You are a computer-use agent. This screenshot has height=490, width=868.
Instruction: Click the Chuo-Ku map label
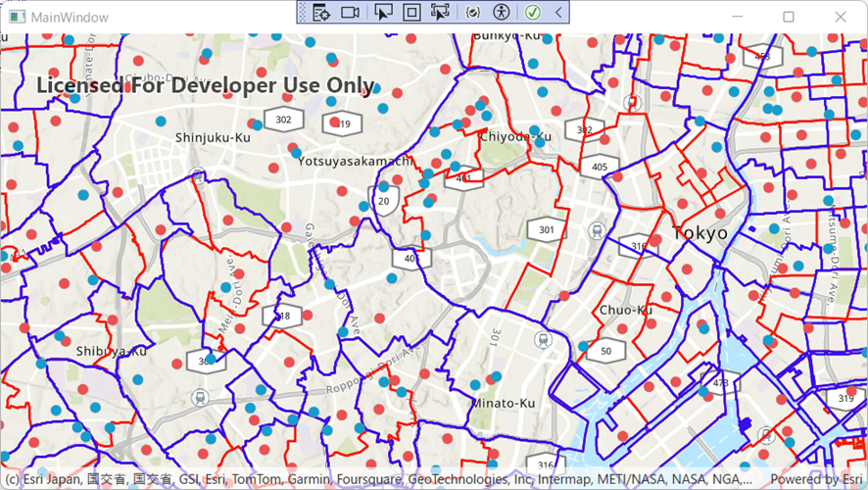(626, 310)
